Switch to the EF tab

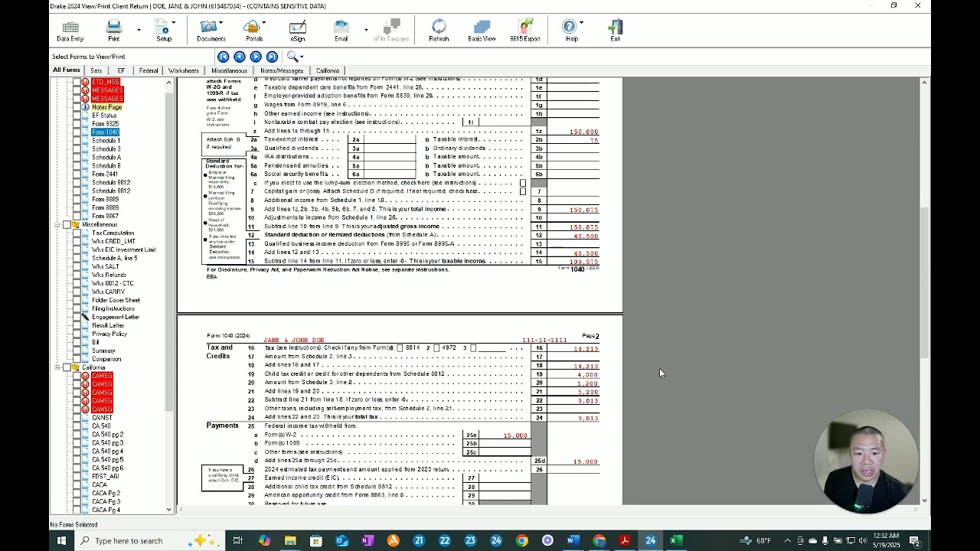(x=121, y=70)
